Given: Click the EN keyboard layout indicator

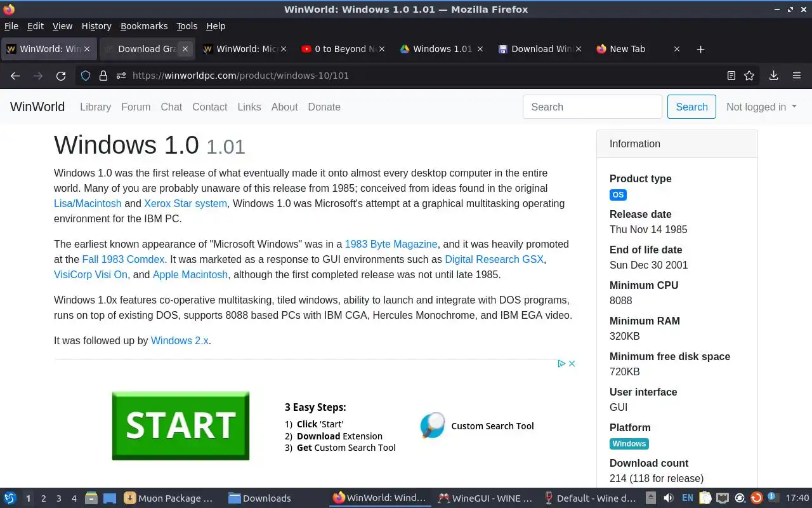Looking at the screenshot, I should coord(688,498).
